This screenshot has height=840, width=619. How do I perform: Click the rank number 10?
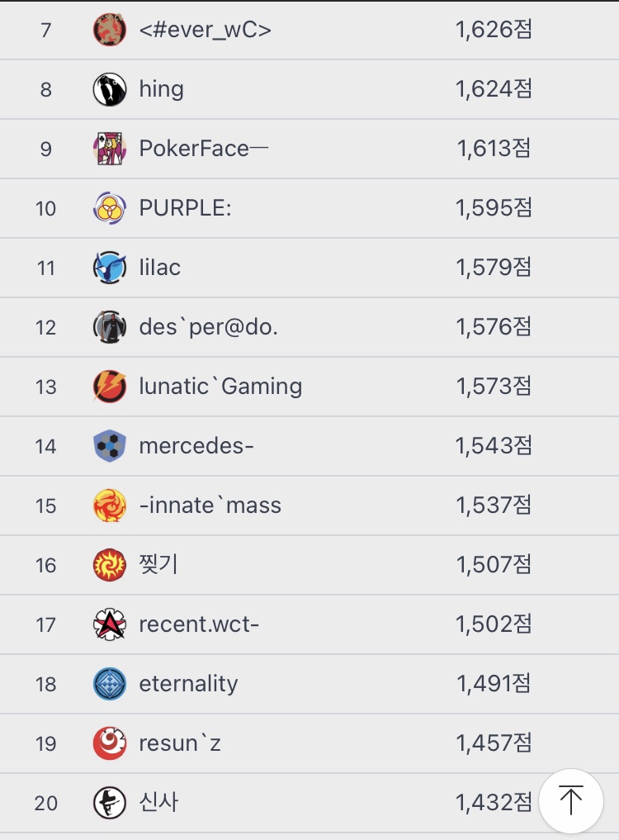[46, 209]
